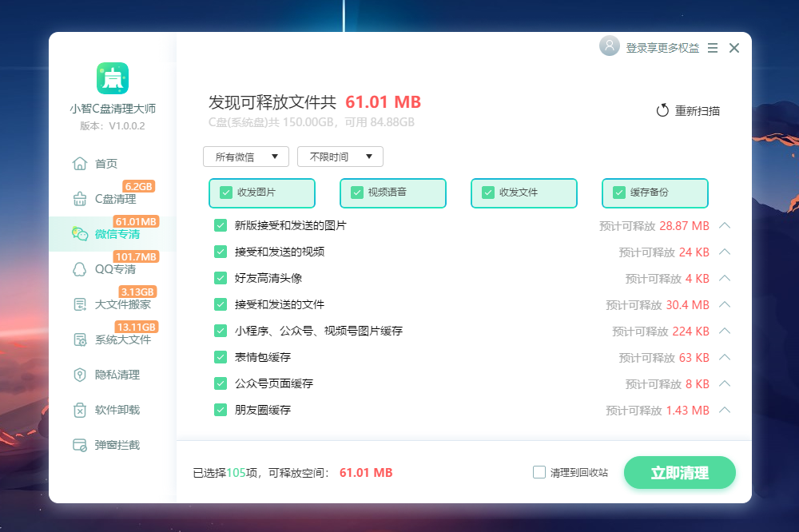
Task: Disable the 朋友圈缓存 item checkbox
Action: 220,410
